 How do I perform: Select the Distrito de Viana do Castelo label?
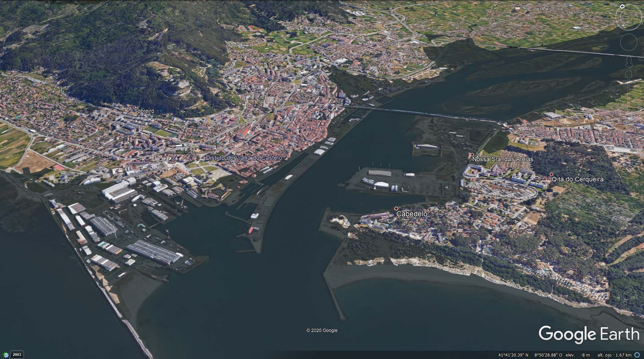coord(244,158)
